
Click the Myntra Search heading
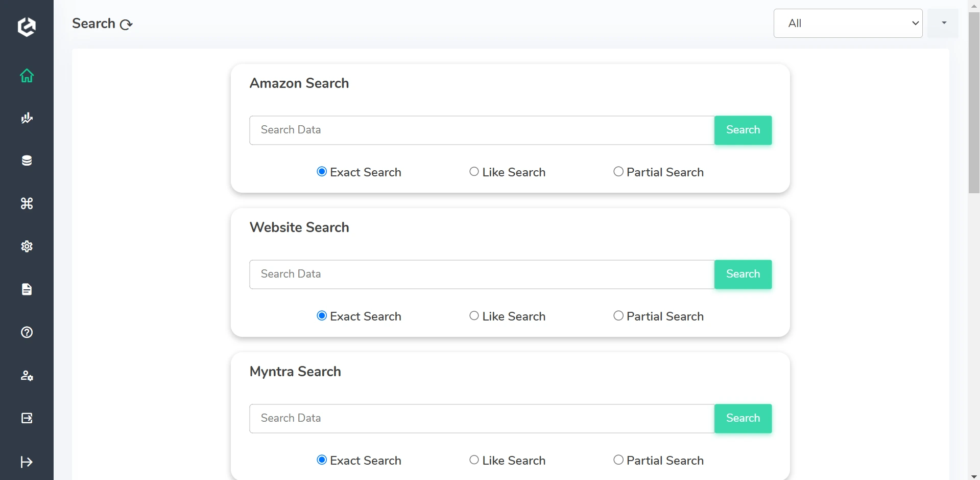[295, 372]
